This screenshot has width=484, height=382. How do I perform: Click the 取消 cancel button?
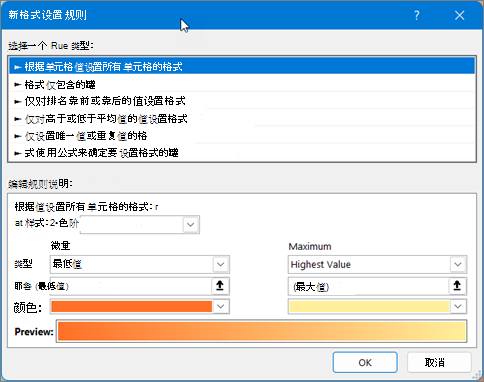[439, 362]
